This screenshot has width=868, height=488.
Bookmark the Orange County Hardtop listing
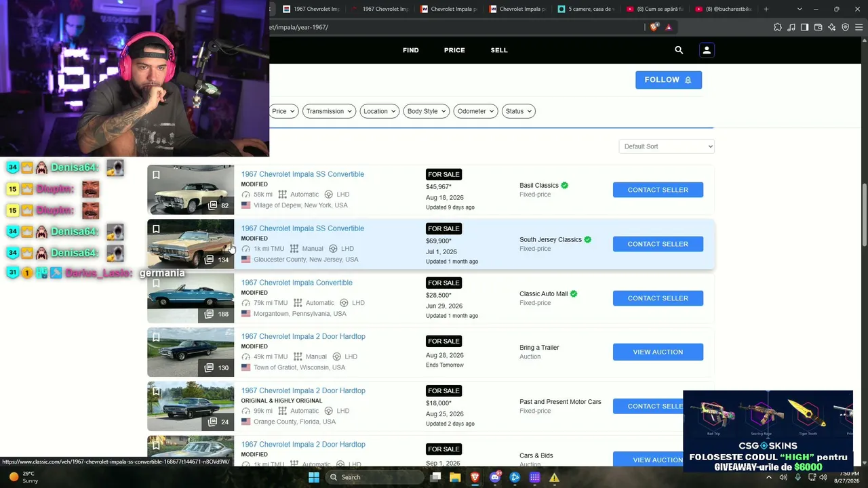(156, 392)
